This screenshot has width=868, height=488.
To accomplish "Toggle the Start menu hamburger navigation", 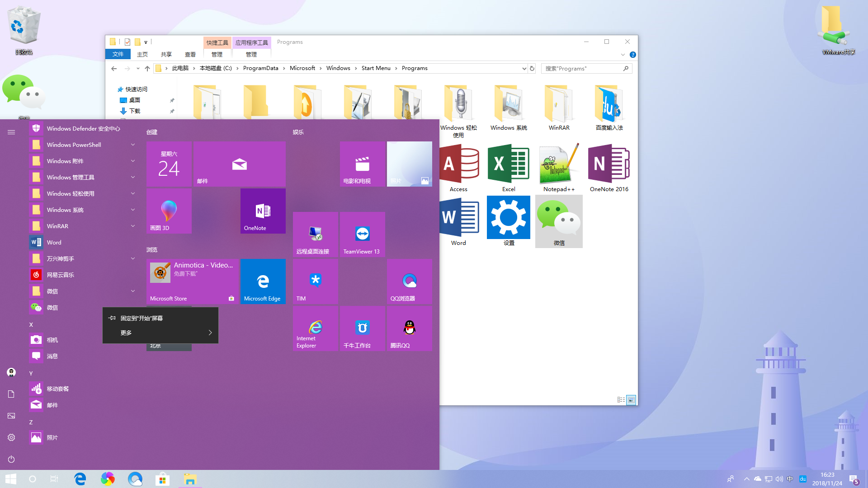I will pyautogui.click(x=11, y=132).
